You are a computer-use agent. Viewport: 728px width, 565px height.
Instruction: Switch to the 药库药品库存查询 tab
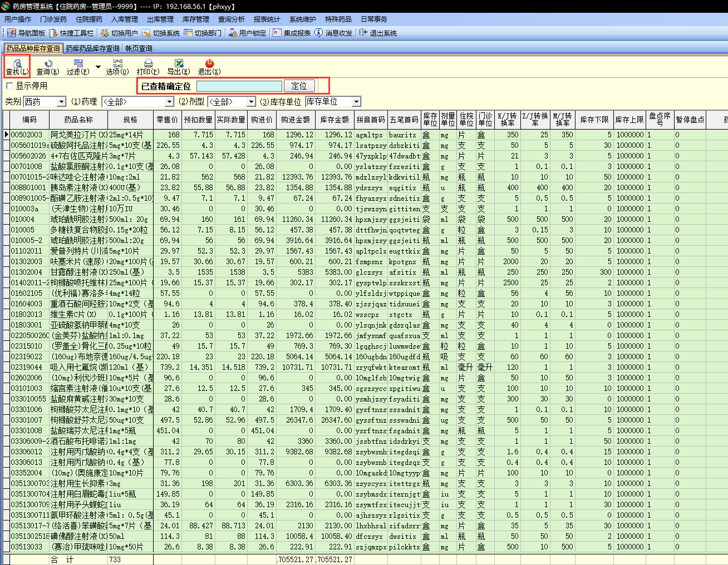coord(92,48)
